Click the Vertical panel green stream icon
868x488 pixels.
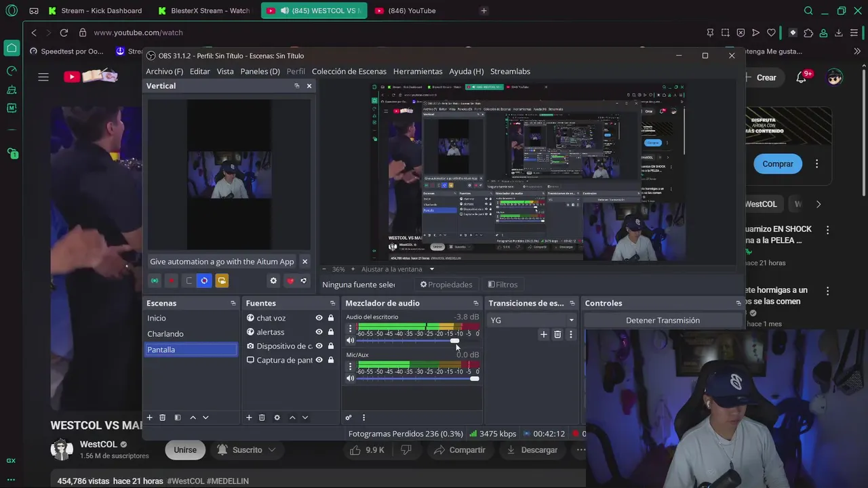tap(155, 281)
